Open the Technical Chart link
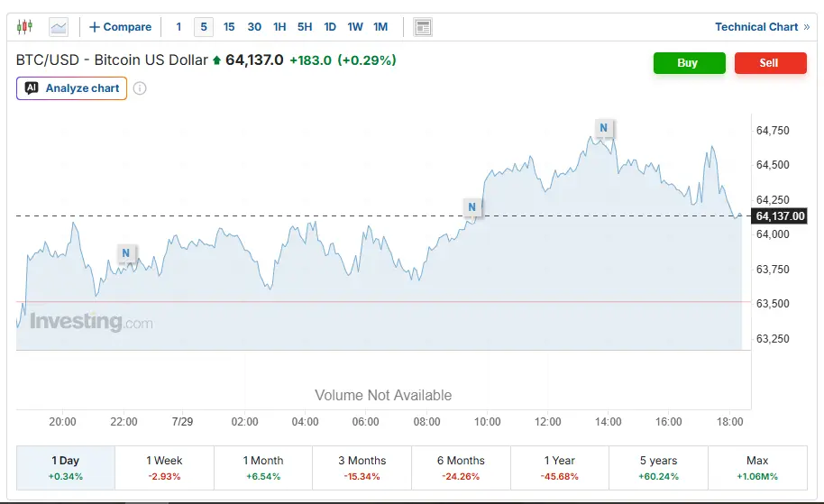The width and height of the screenshot is (824, 504). coord(762,27)
